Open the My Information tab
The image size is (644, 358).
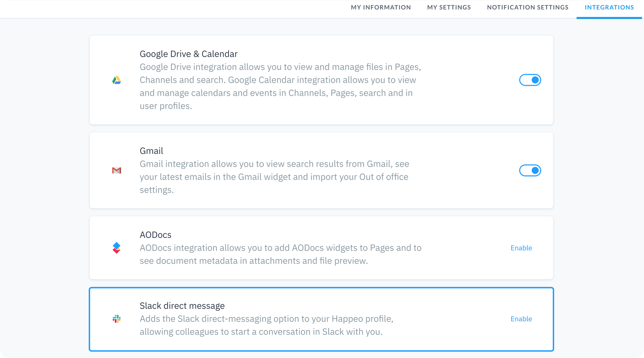[381, 8]
